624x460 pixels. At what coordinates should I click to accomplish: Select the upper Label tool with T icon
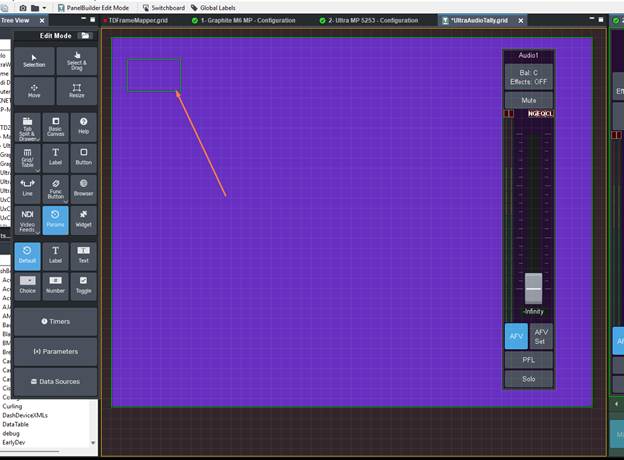pos(55,158)
